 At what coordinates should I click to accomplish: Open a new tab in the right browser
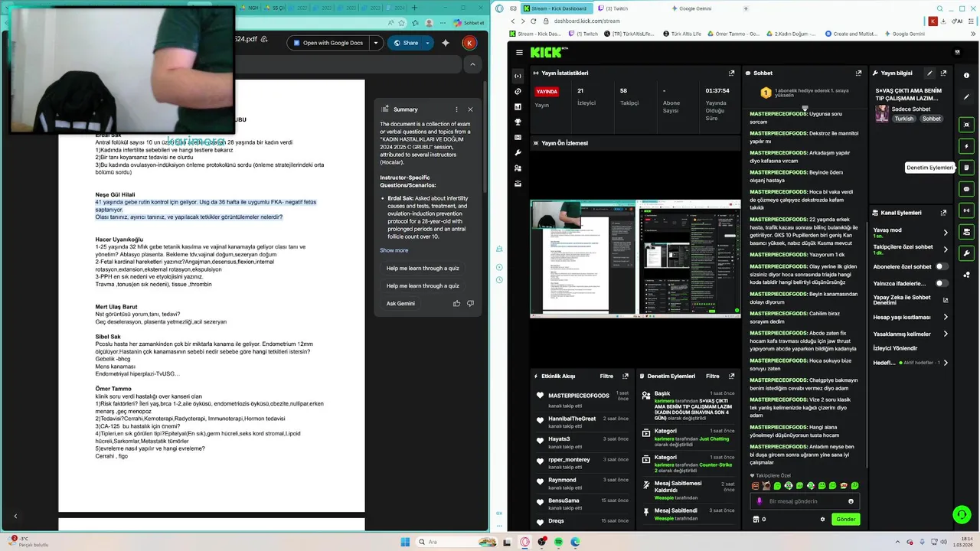[x=746, y=8]
